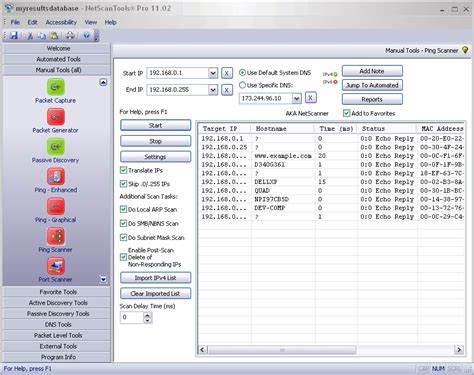Click the Start scan button
This screenshot has width=474, height=375.
(x=155, y=125)
